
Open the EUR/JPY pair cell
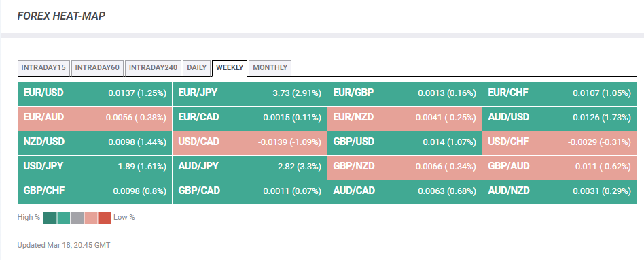(249, 94)
